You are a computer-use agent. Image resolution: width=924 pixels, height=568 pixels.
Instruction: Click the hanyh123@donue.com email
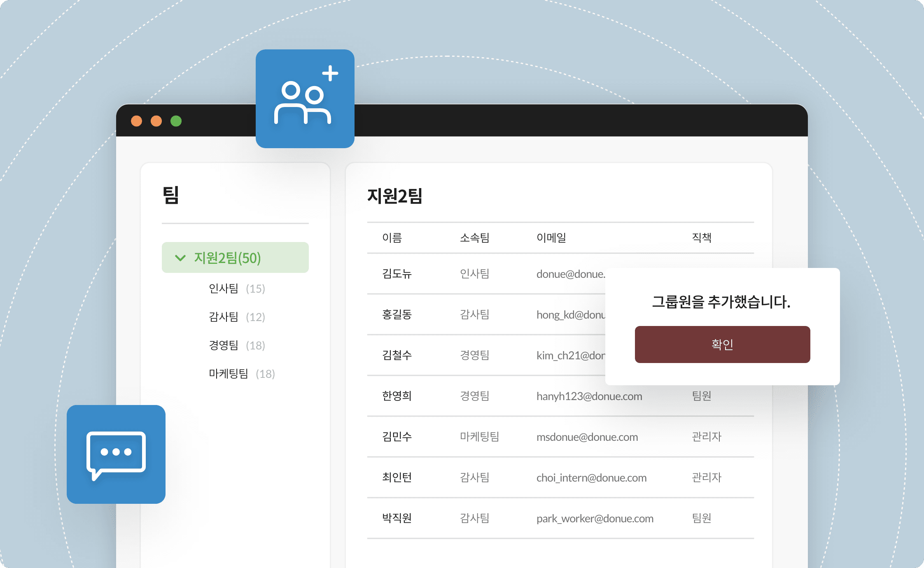coord(589,396)
